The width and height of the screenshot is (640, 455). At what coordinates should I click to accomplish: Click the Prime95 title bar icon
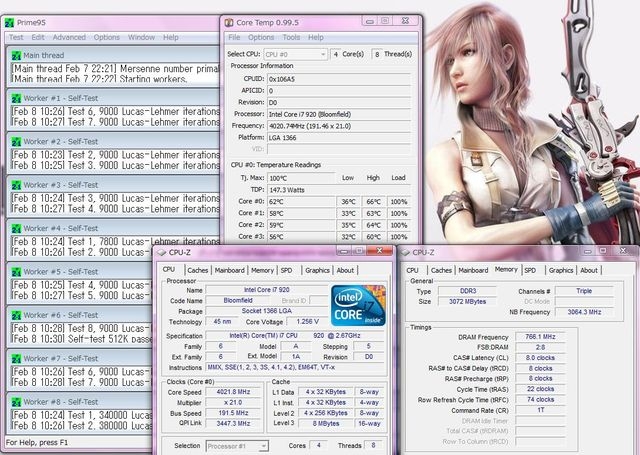coord(9,22)
